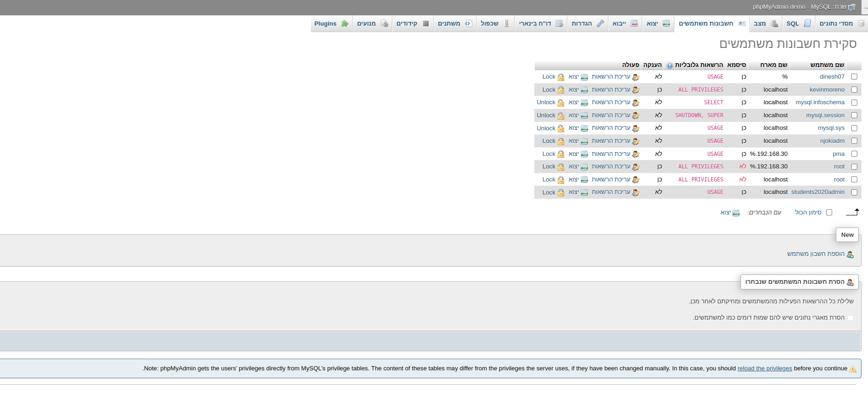Open user dinesh07 link
Image resolution: width=868 pixels, height=395 pixels.
[832, 77]
